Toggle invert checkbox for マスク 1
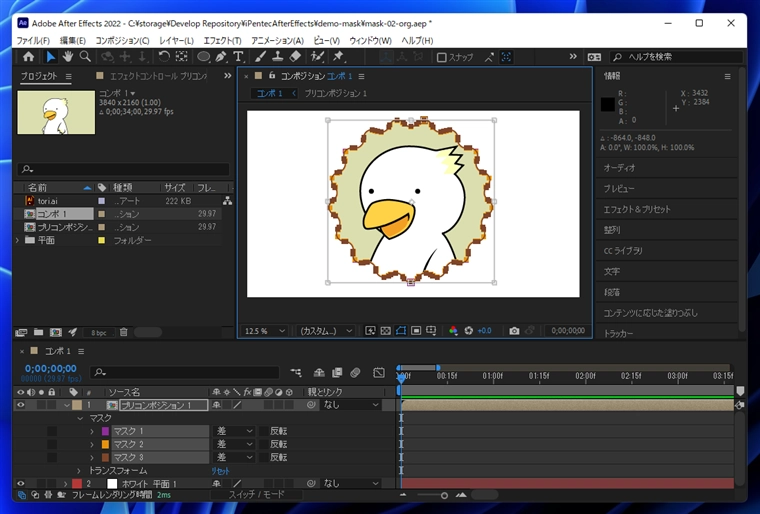The image size is (760, 514). pos(264,431)
